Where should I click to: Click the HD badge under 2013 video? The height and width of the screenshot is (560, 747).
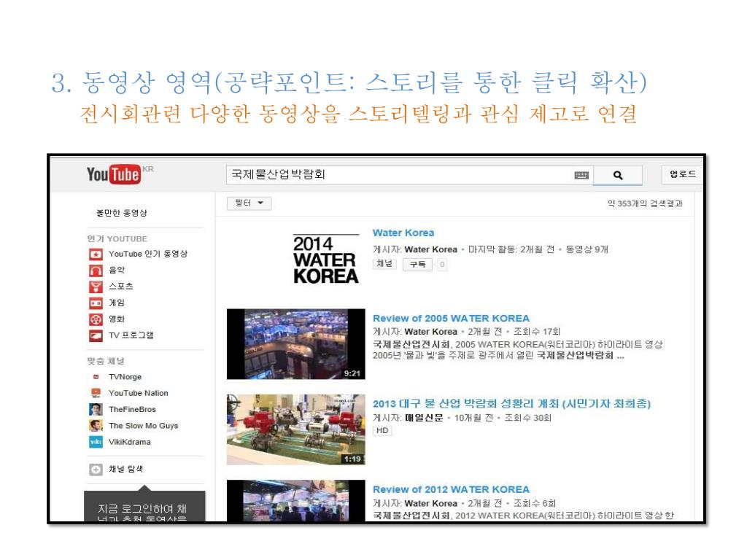tap(382, 430)
